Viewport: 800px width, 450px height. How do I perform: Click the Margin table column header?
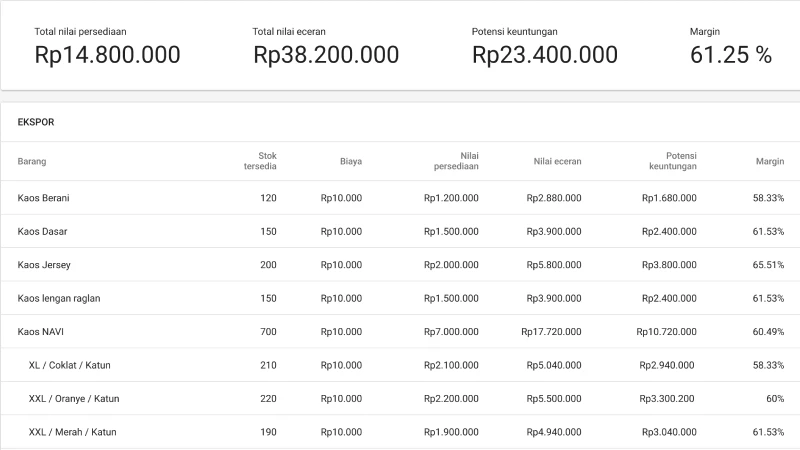click(769, 161)
